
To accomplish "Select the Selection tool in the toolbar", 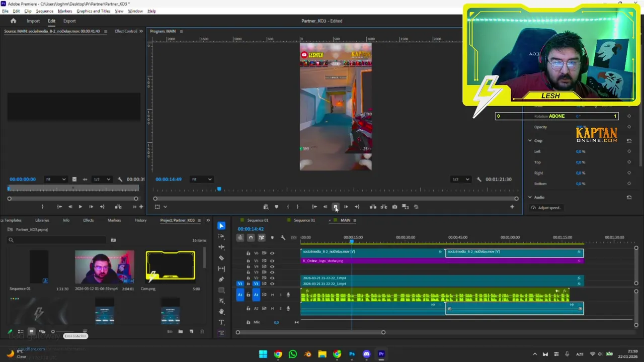I will pyautogui.click(x=221, y=226).
